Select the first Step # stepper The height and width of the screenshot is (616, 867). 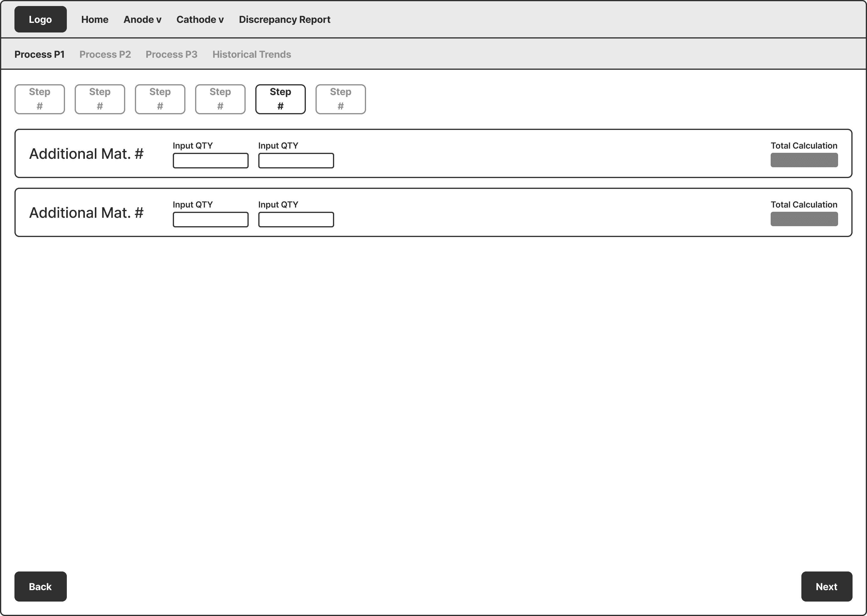pos(39,99)
